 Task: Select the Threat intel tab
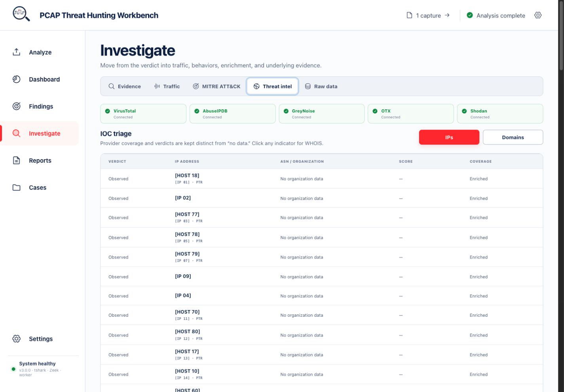click(272, 86)
